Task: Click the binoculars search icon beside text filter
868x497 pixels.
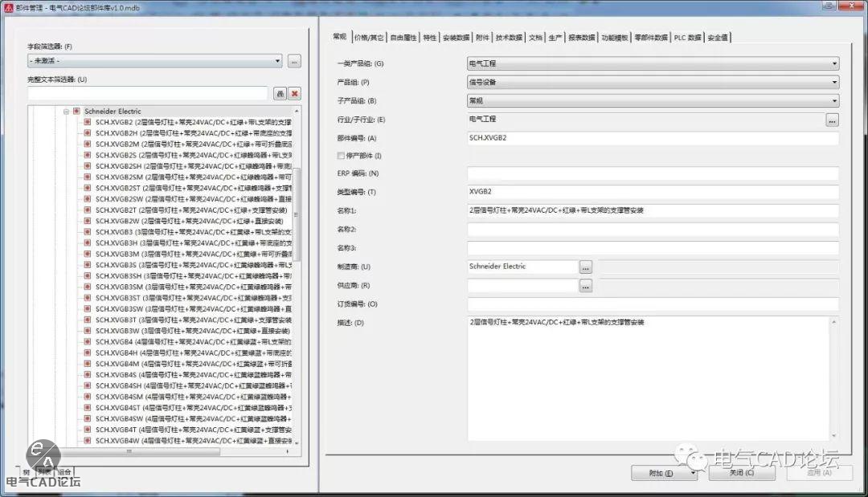Action: coord(280,94)
